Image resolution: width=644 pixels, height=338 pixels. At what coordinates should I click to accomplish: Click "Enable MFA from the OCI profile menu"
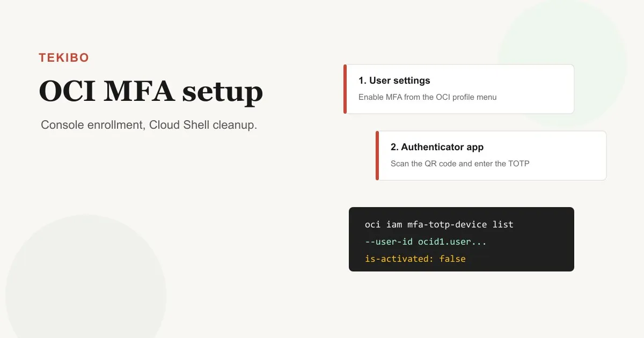(x=428, y=97)
